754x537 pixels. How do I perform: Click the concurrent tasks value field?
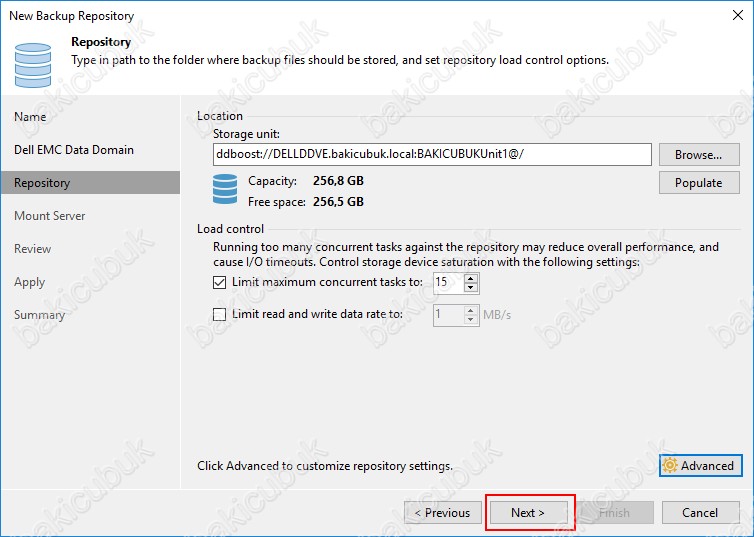pos(449,283)
